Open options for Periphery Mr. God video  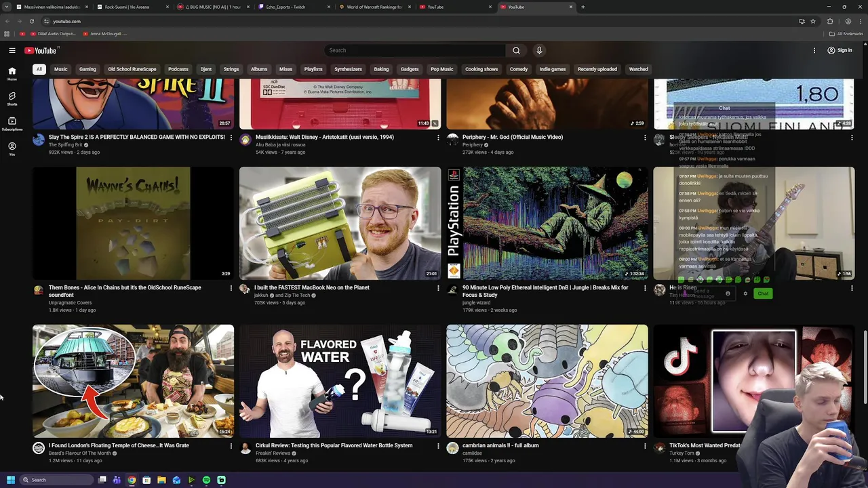645,138
